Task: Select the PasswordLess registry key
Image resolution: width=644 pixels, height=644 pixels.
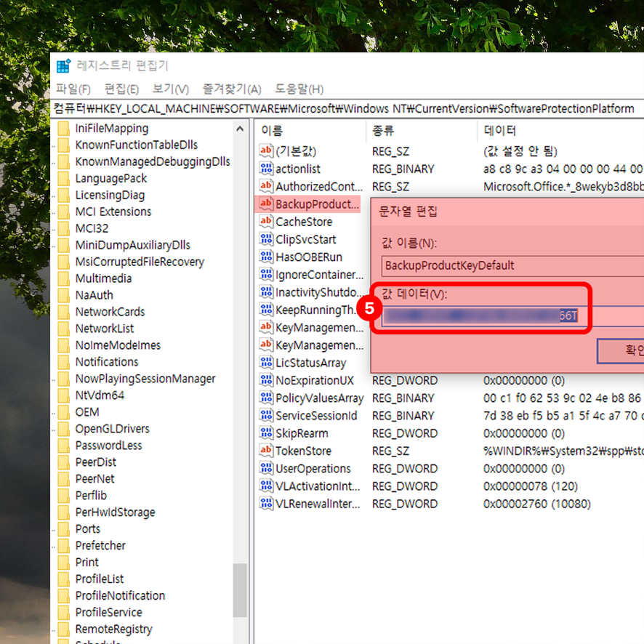Action: coord(108,446)
